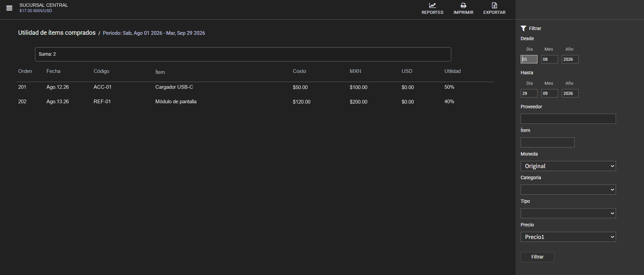The height and width of the screenshot is (275, 644).
Task: Select the Precio dropdown
Action: (x=568, y=237)
